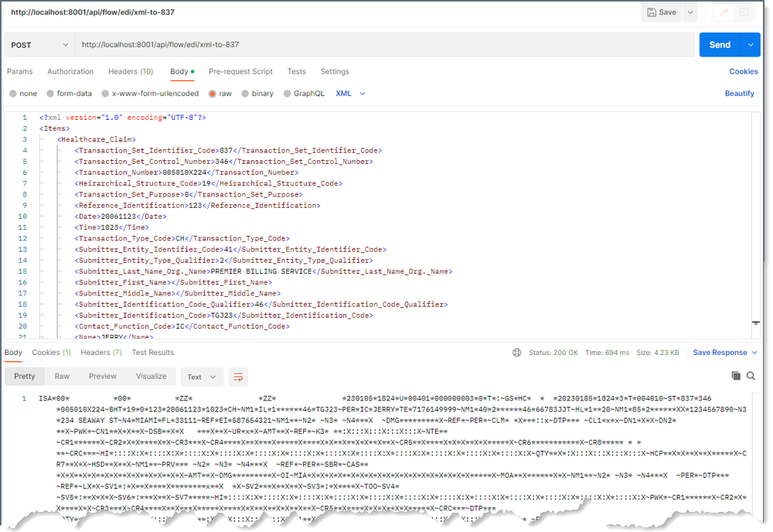
Task: Open the Text response format dropdown
Action: (202, 377)
